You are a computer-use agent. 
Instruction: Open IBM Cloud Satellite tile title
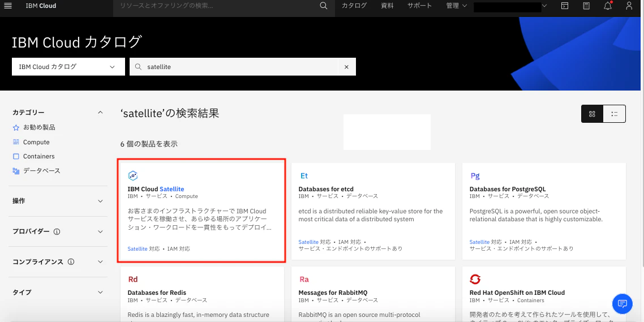coord(156,189)
